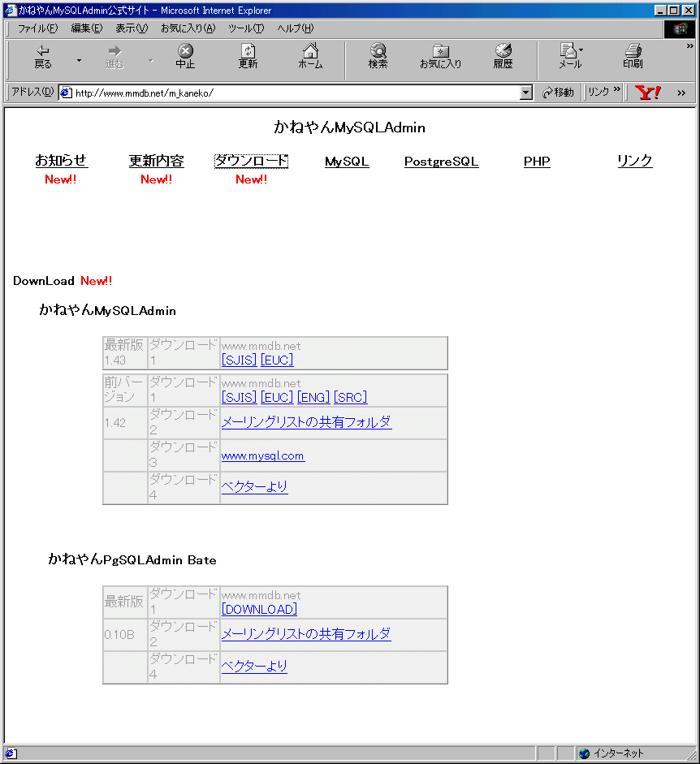Click the かねやんPgSQLAdmin Bate heading

click(x=132, y=559)
